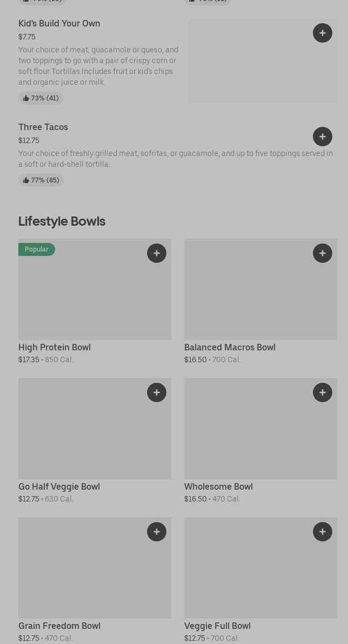Click the Popular badge on High Protein Bowl

coord(37,249)
